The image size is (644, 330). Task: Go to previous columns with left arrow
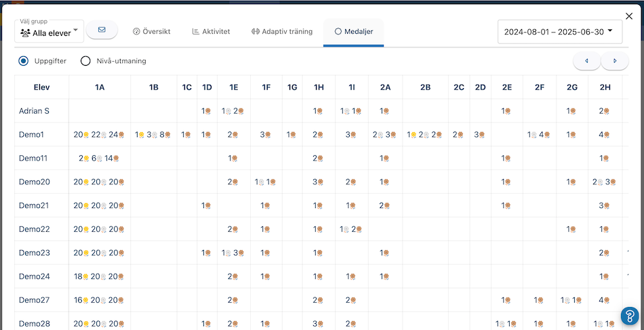tap(586, 61)
